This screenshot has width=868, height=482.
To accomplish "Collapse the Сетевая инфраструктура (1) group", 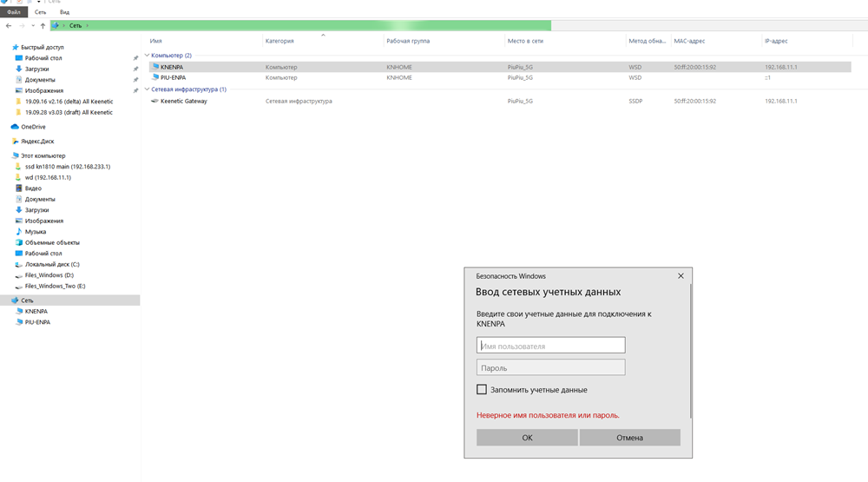I will [x=148, y=89].
